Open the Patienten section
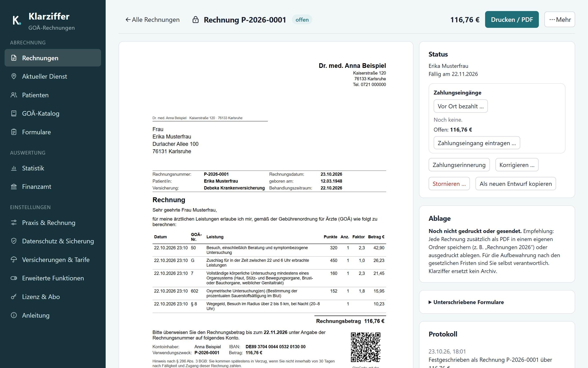Image resolution: width=588 pixels, height=368 pixels. 53,95
